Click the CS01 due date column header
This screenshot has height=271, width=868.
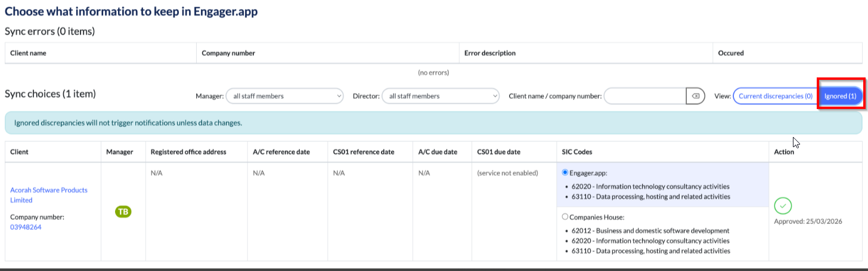coord(499,152)
